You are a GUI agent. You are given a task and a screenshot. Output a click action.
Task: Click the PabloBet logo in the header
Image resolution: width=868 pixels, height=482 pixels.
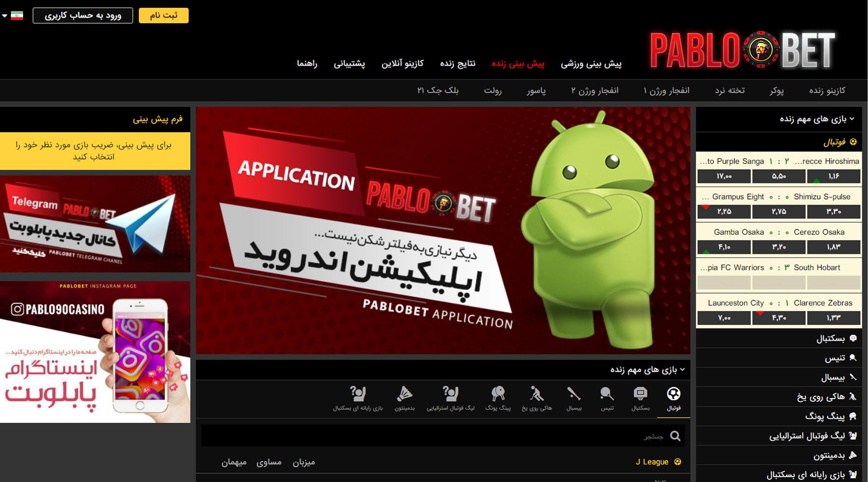(742, 50)
